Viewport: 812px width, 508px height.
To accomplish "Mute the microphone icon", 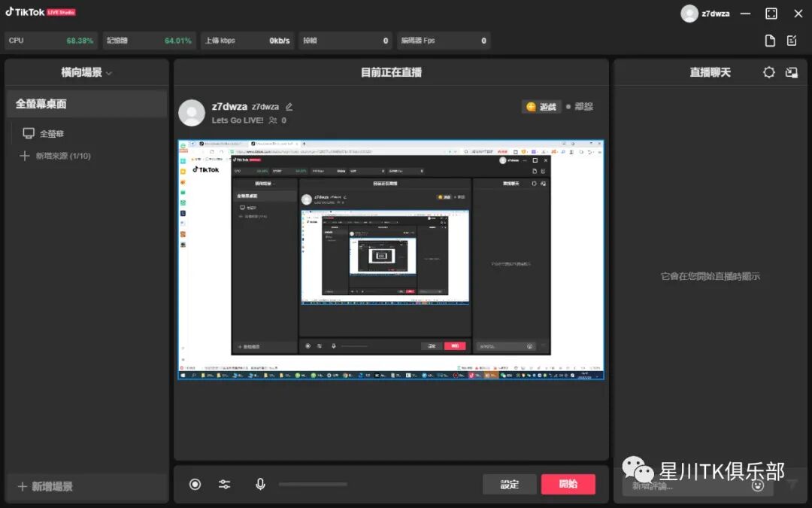I will point(260,484).
